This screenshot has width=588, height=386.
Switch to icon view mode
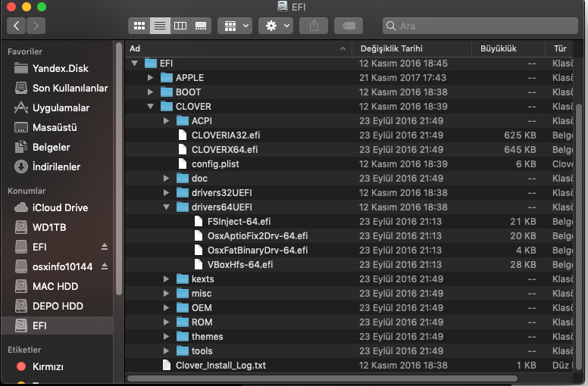pos(139,26)
